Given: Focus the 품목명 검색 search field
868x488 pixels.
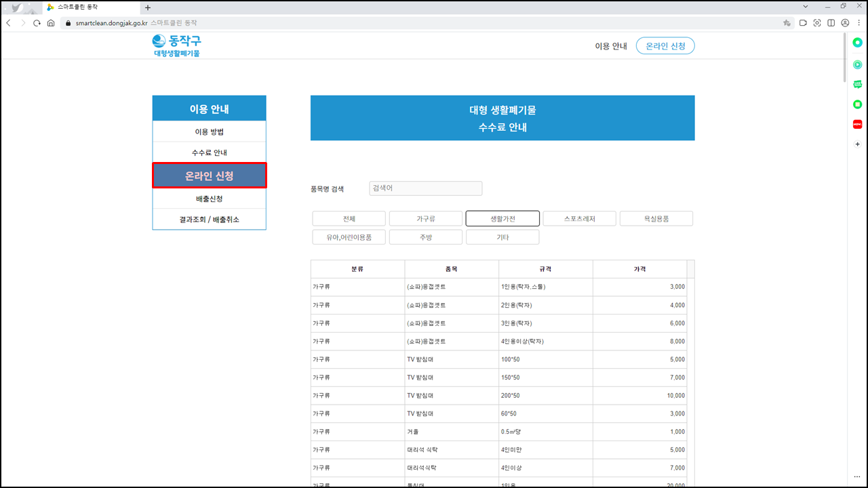Looking at the screenshot, I should [x=426, y=188].
